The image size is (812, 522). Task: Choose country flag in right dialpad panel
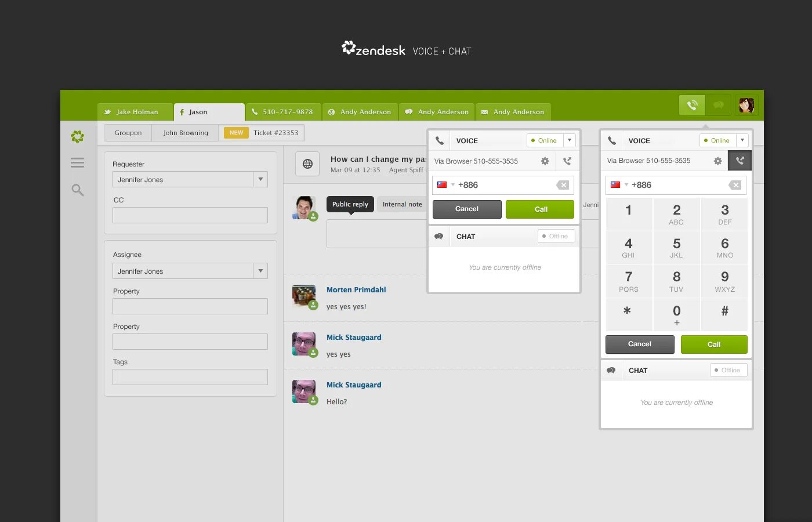tap(618, 185)
